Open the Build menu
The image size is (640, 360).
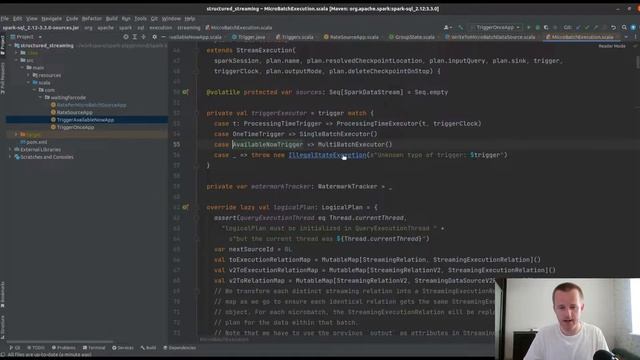[x=111, y=18]
